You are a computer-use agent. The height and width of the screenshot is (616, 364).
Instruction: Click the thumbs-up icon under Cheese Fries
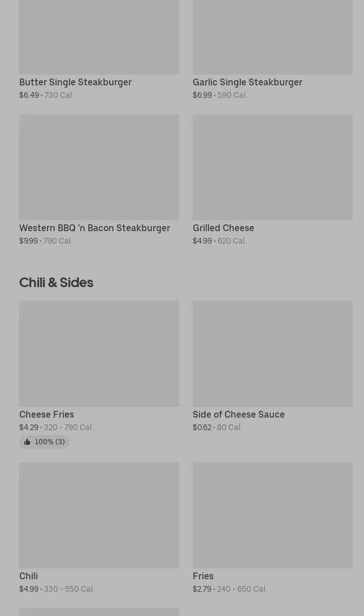[27, 442]
